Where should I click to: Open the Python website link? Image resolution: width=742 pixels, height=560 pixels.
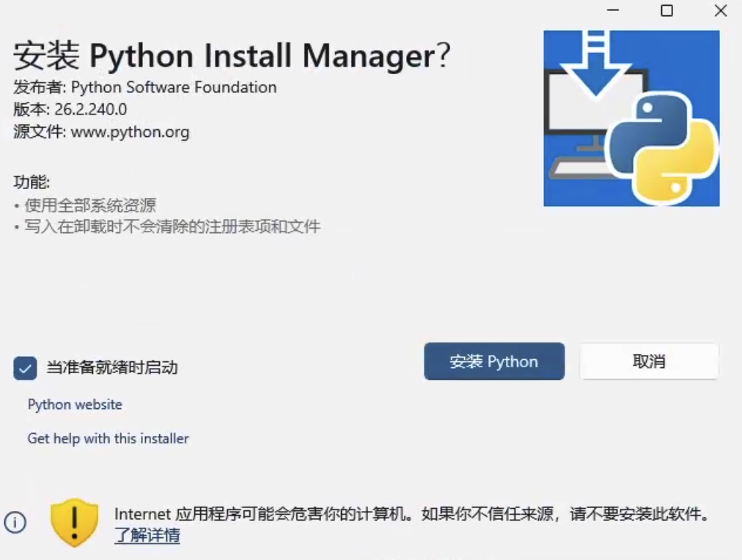(x=75, y=405)
